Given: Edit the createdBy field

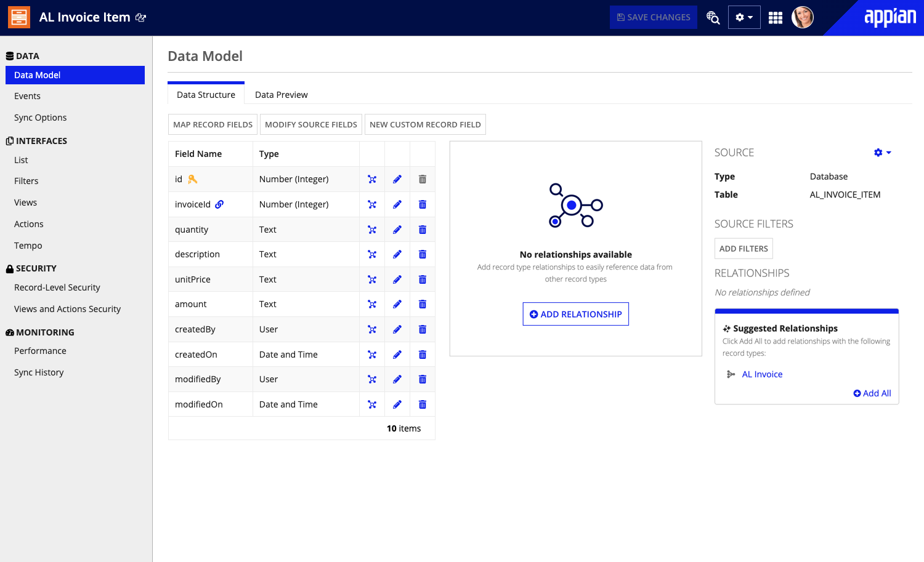Looking at the screenshot, I should [397, 329].
